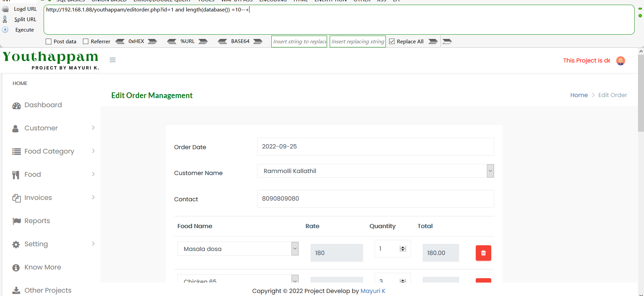Open the user avatar profile menu
The image size is (644, 296).
[x=620, y=61]
